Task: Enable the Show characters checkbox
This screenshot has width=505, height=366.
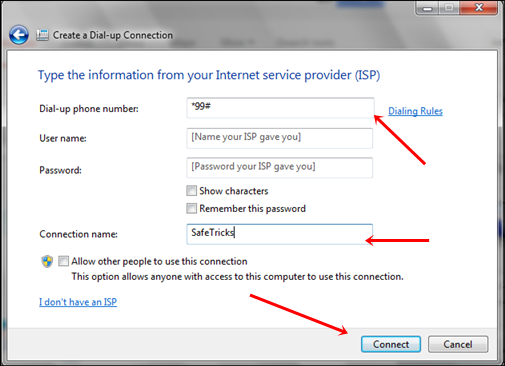Action: coord(191,191)
